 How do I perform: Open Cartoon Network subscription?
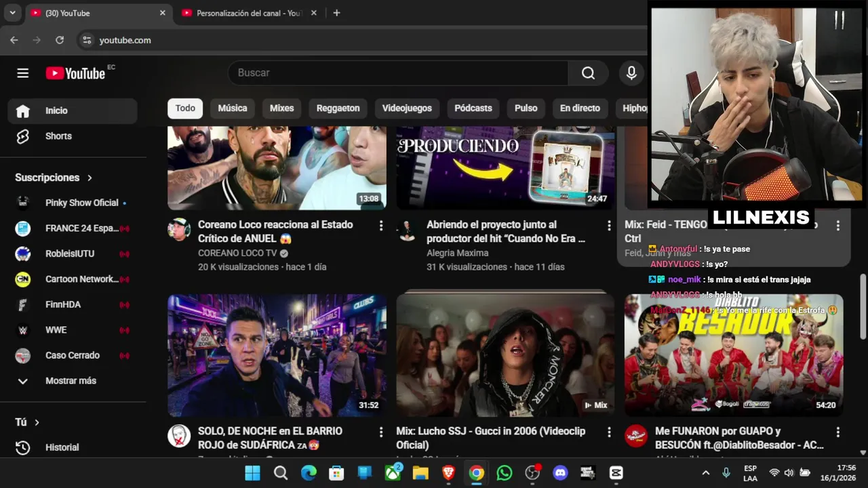pyautogui.click(x=73, y=279)
